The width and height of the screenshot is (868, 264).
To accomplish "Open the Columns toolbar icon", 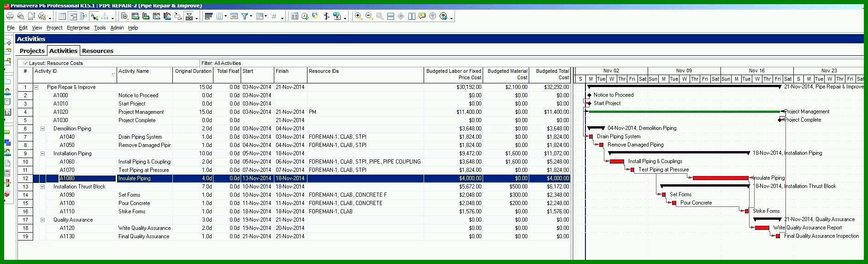I will pyautogui.click(x=219, y=16).
